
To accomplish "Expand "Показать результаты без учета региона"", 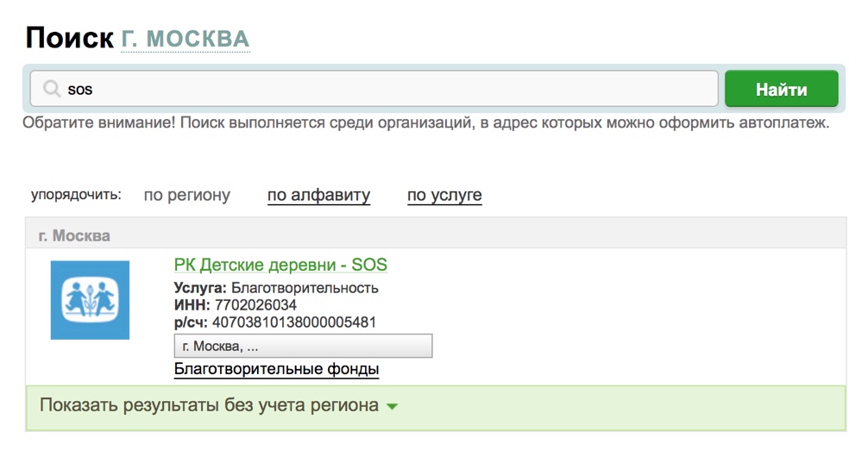I will coord(209,405).
